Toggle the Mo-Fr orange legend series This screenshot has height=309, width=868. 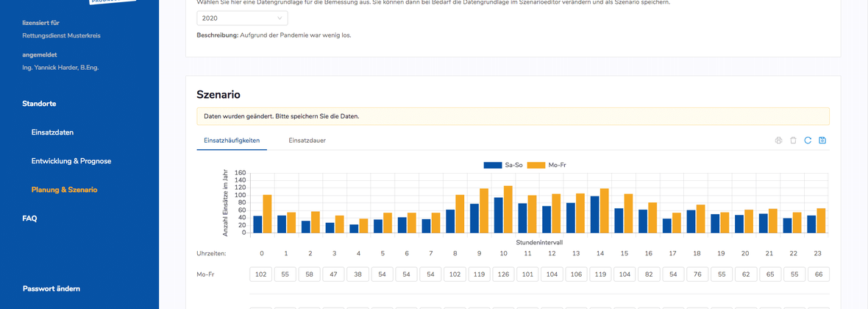[x=547, y=165]
